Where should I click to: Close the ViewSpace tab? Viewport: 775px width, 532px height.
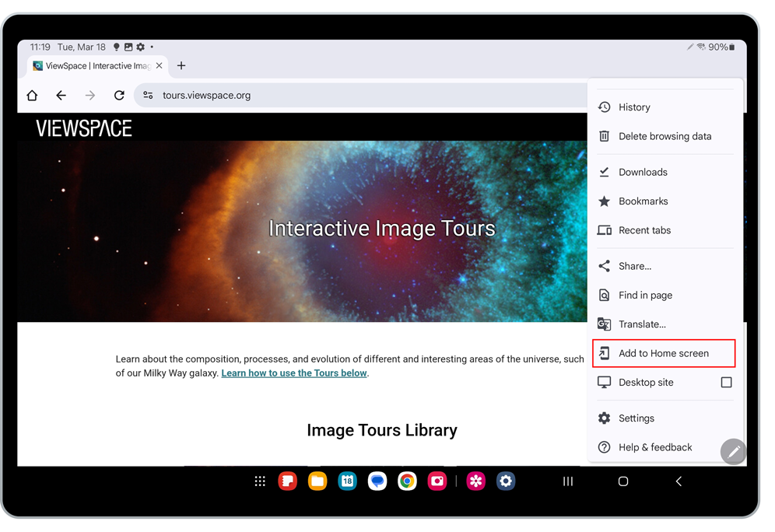pyautogui.click(x=160, y=65)
